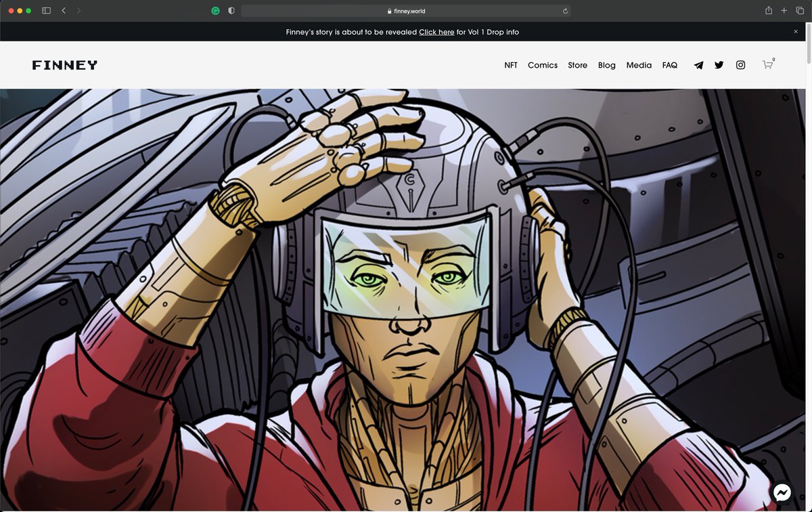This screenshot has width=812, height=512.
Task: Go forward with the Safari forward arrow
Action: pyautogui.click(x=78, y=11)
